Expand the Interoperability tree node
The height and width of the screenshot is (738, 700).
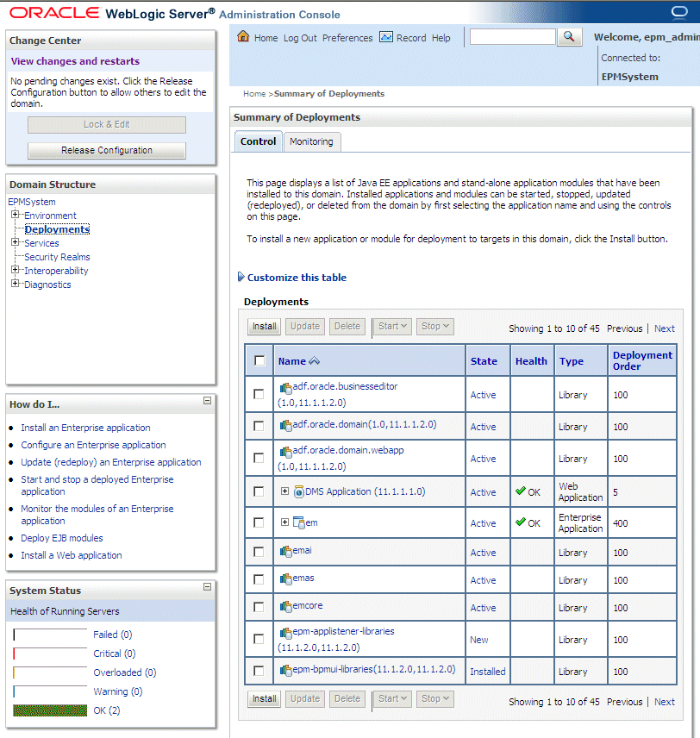click(15, 270)
